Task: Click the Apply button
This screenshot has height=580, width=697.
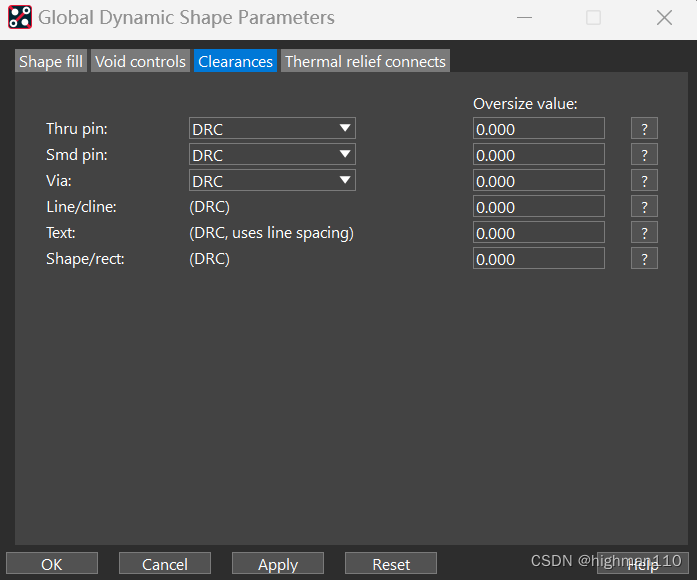Action: tap(278, 564)
